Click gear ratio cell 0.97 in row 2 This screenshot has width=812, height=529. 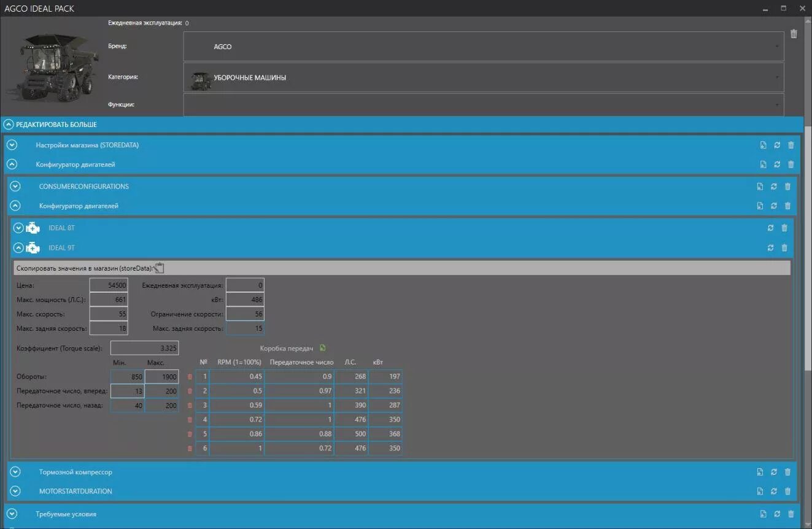point(300,391)
